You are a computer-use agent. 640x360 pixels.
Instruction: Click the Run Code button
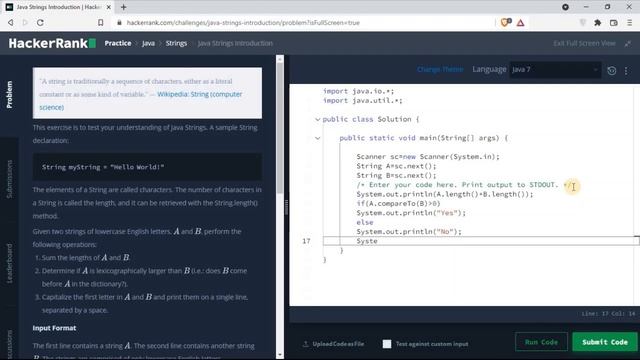pyautogui.click(x=541, y=342)
